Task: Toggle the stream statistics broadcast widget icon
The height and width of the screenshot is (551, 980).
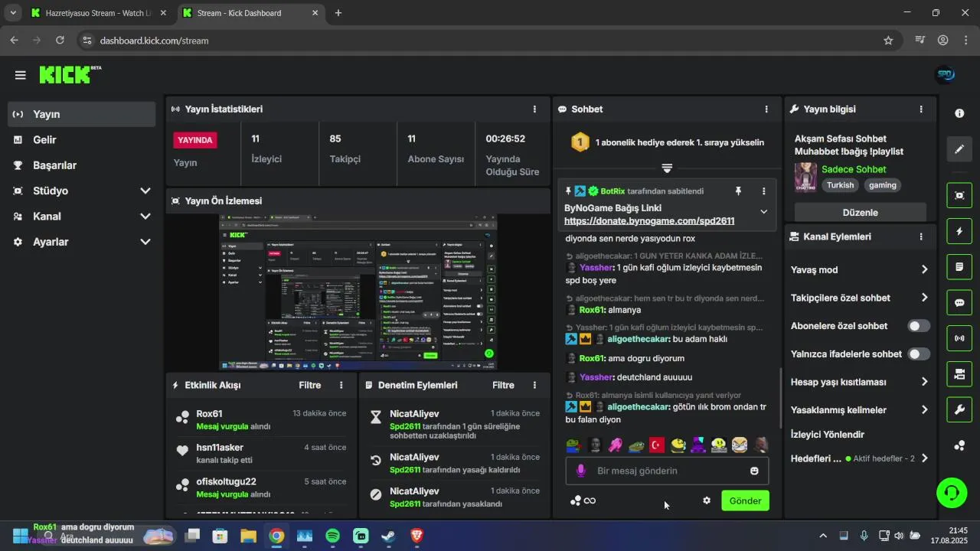Action: click(x=959, y=338)
